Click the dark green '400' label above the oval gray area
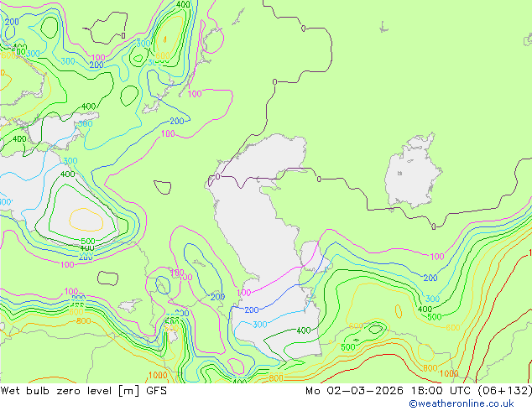The height and width of the screenshot is (411, 532). 67,174
